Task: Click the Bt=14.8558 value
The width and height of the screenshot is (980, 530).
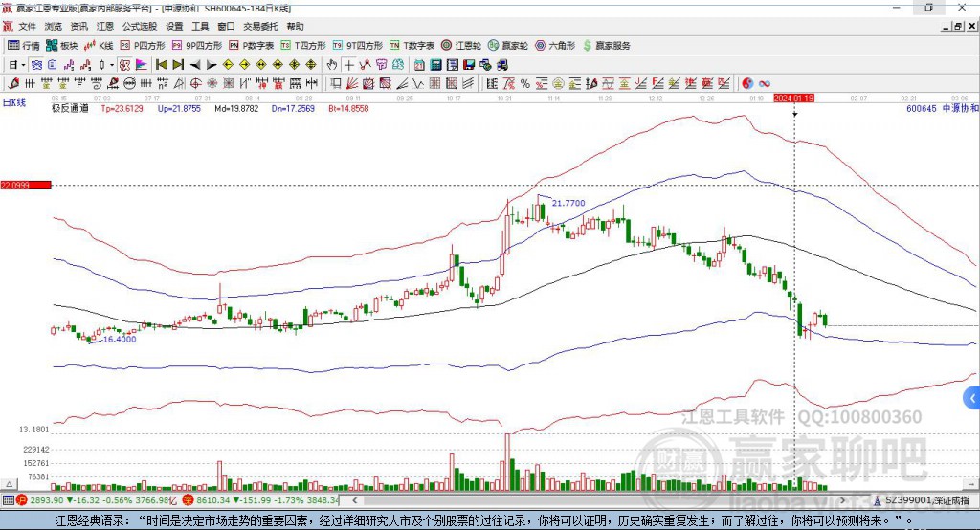Action: click(x=348, y=108)
